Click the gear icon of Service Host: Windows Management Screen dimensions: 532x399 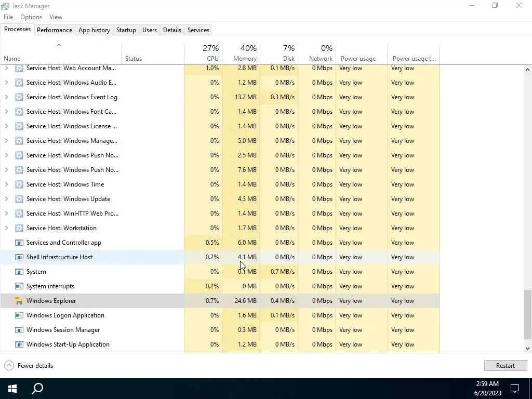click(x=19, y=141)
